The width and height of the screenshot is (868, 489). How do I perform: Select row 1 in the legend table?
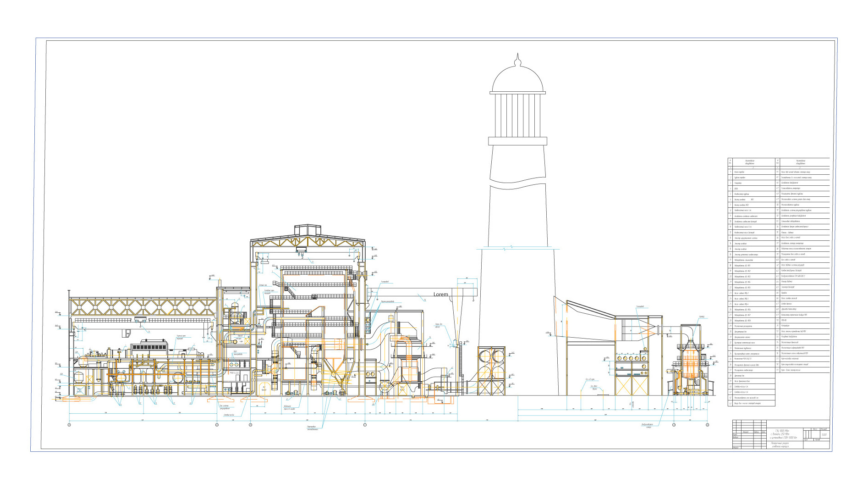click(752, 172)
